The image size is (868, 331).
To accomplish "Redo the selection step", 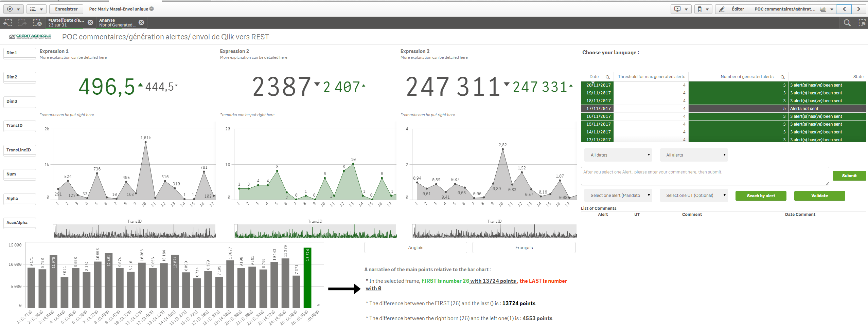I will tap(22, 22).
